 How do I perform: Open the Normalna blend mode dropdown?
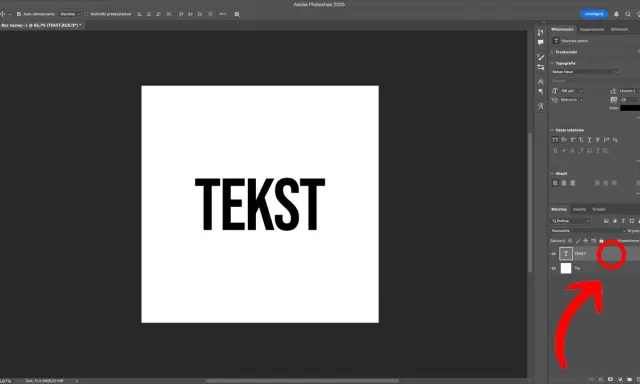[588, 231]
